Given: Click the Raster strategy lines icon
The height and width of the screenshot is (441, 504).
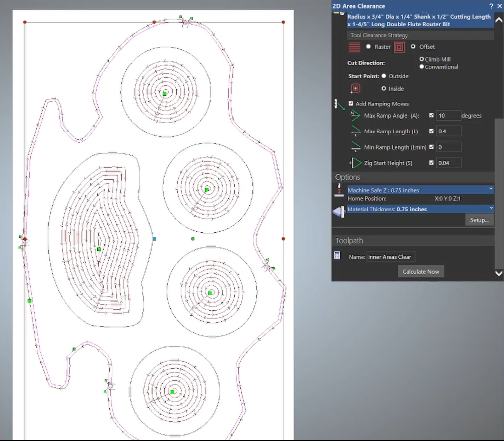Looking at the screenshot, I should (355, 47).
